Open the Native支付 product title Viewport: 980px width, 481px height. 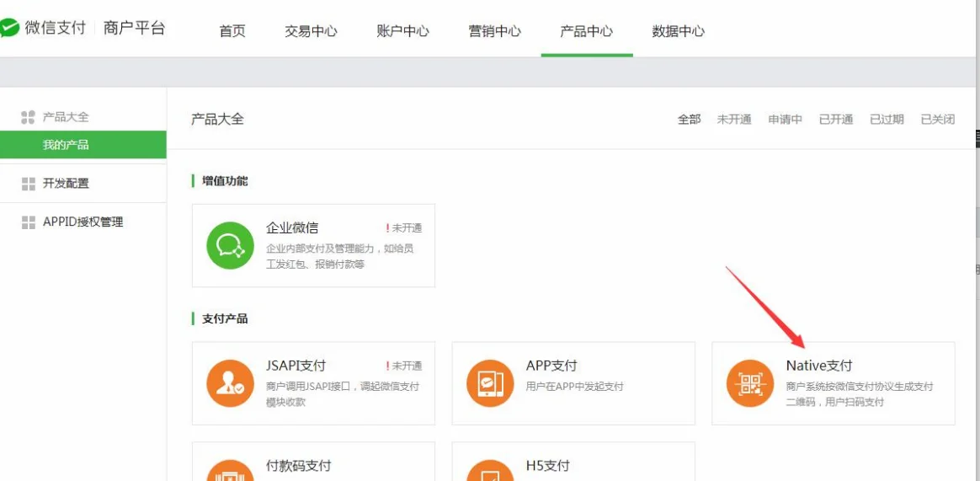tap(818, 366)
